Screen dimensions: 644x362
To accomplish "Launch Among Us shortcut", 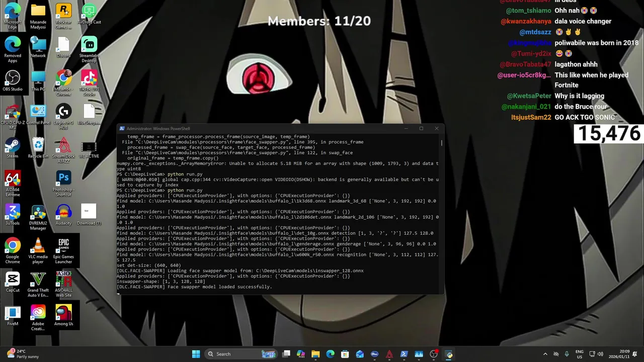I will click(63, 315).
